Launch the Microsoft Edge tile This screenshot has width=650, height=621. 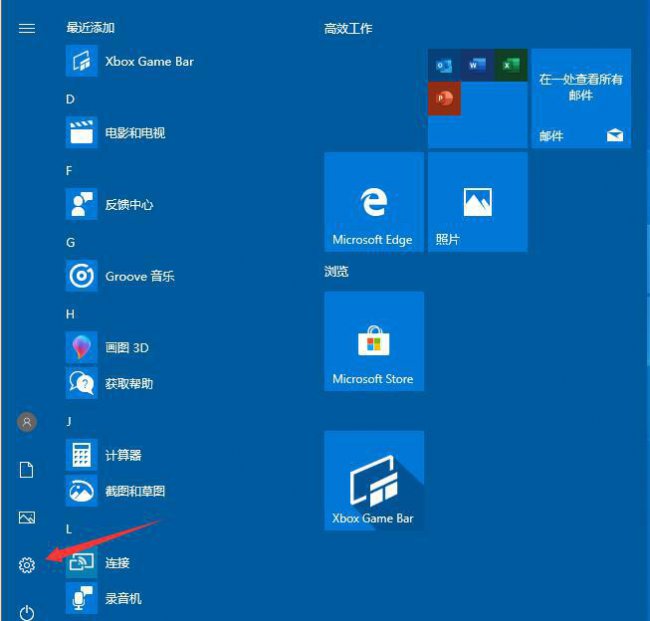[x=374, y=202]
